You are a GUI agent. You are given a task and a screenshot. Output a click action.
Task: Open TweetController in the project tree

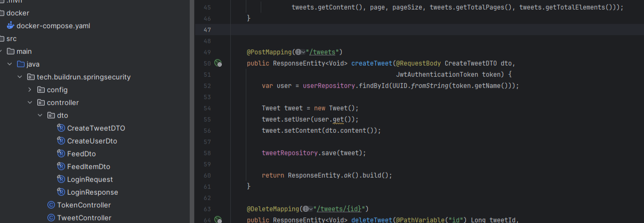tap(84, 218)
